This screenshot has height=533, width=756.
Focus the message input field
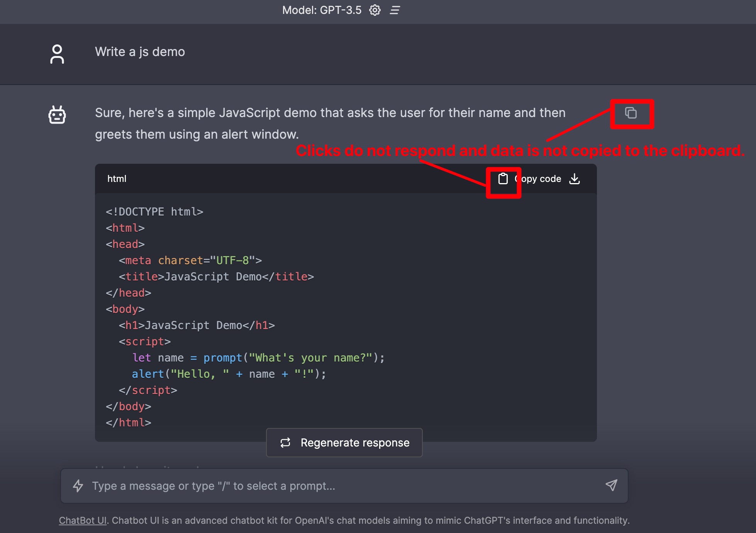coord(344,486)
